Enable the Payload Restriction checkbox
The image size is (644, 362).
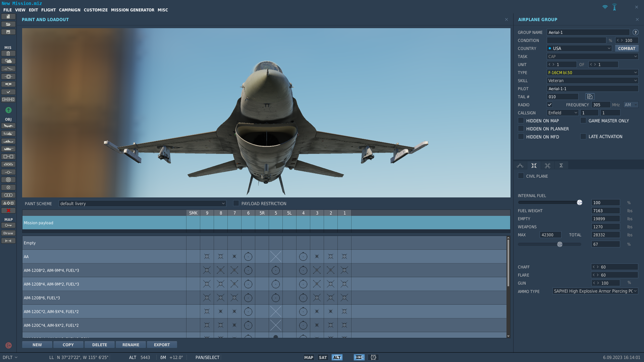pos(236,203)
